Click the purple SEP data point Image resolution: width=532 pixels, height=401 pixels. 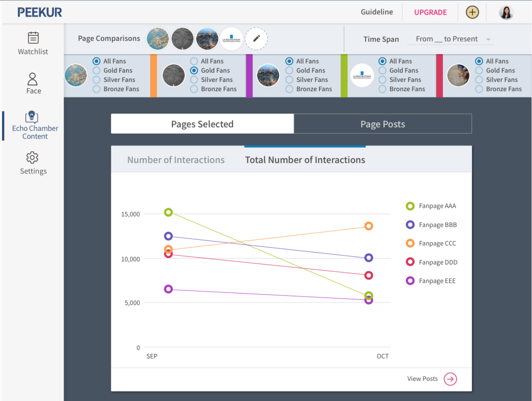(x=168, y=289)
